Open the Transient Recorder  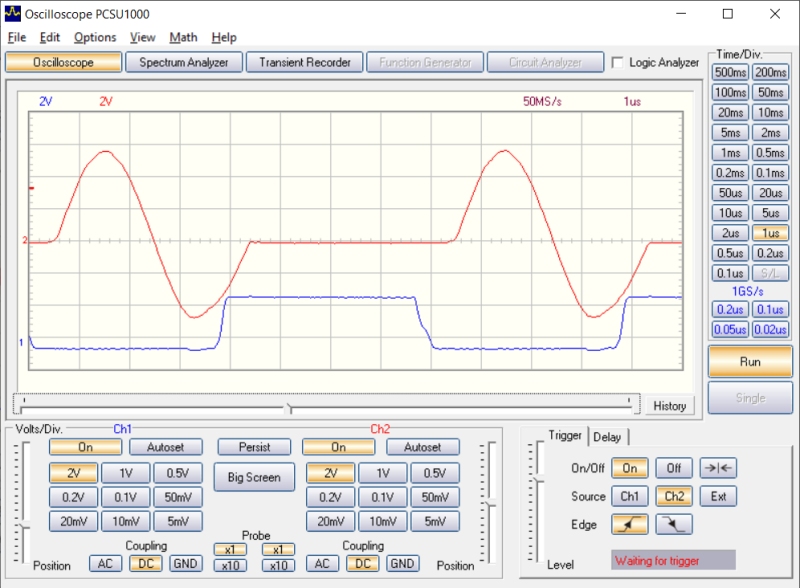click(x=304, y=62)
